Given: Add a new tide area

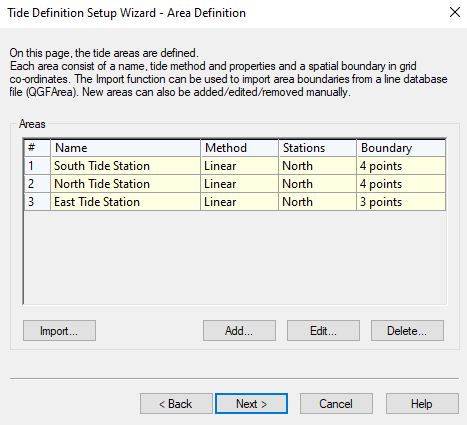Looking at the screenshot, I should [239, 331].
